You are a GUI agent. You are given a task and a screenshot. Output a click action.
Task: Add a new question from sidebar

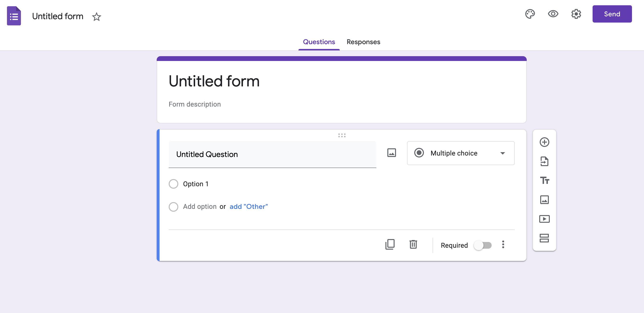click(x=544, y=142)
